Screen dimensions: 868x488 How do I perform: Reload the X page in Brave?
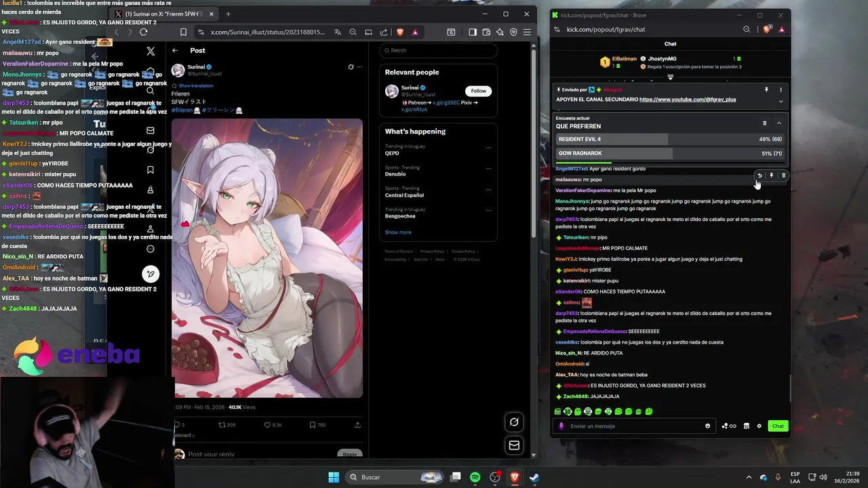pos(144,32)
